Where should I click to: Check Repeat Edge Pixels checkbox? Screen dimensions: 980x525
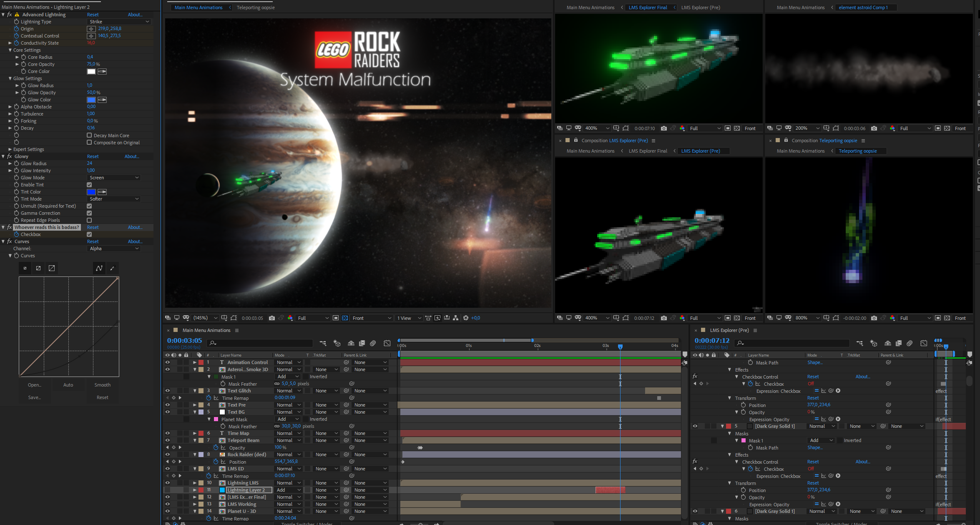coord(89,220)
